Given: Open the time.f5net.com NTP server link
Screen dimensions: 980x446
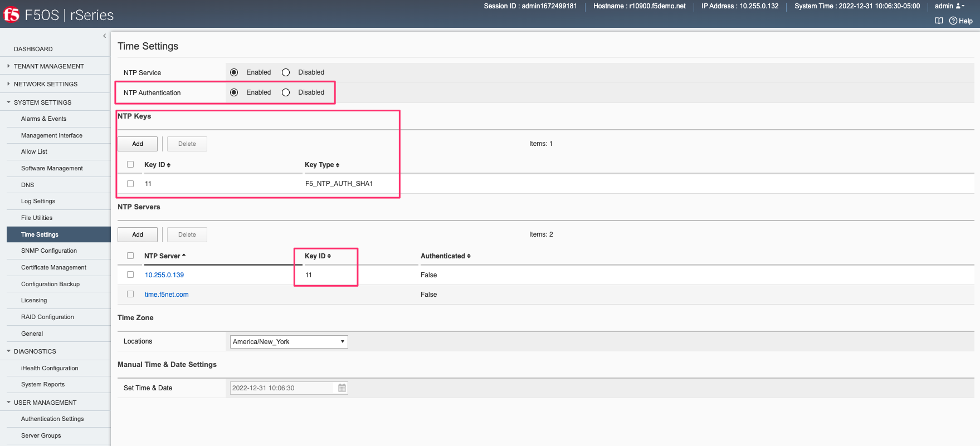Looking at the screenshot, I should coord(167,295).
